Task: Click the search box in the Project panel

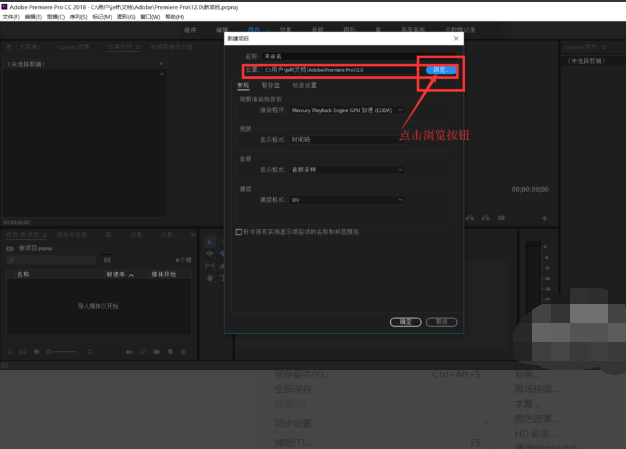Action: tap(52, 260)
